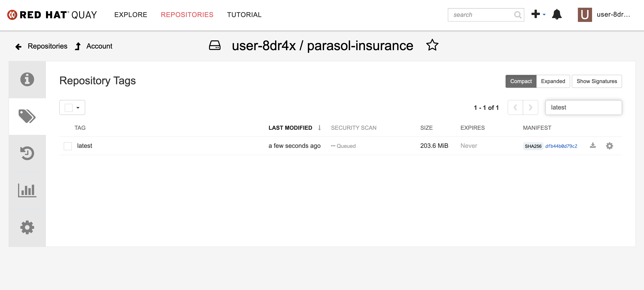Open manifest link dfb44b0d79c2
The width and height of the screenshot is (644, 290).
coord(561,146)
